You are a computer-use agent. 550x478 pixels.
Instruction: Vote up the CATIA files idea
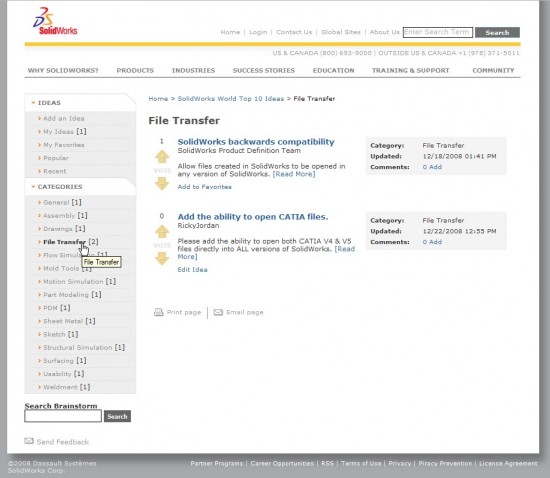[162, 231]
